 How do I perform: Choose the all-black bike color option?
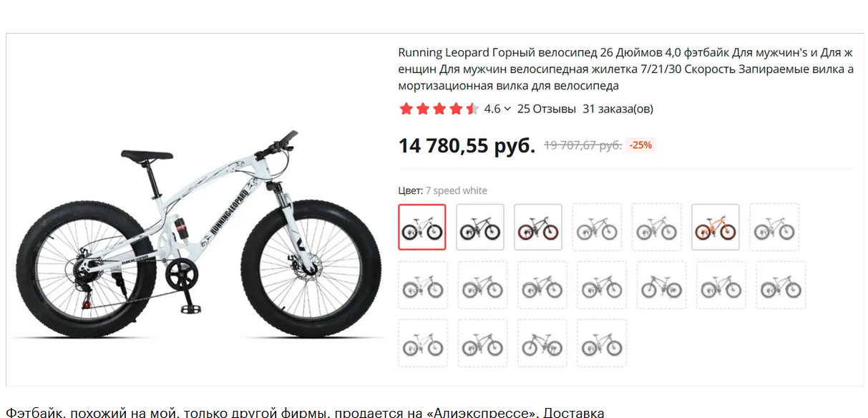click(x=480, y=227)
